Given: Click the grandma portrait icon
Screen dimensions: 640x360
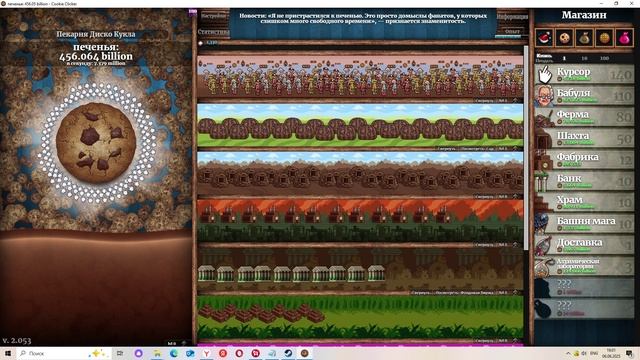Looking at the screenshot, I should (544, 96).
